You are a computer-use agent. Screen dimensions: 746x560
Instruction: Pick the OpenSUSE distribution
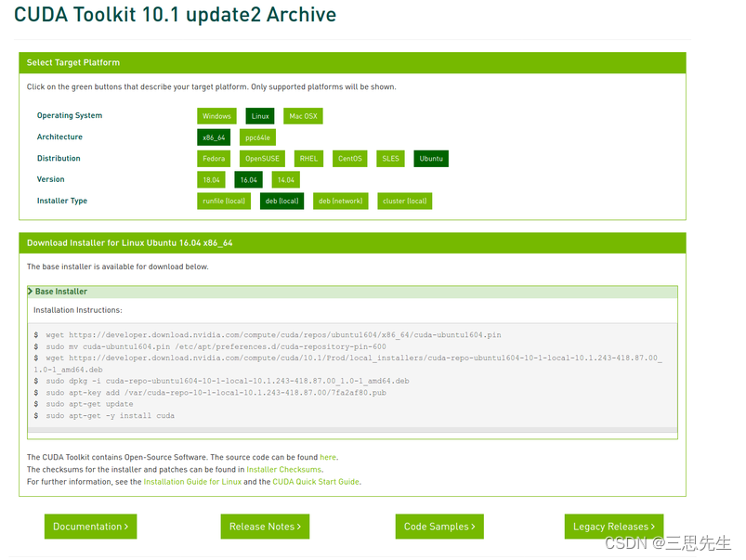coord(262,159)
